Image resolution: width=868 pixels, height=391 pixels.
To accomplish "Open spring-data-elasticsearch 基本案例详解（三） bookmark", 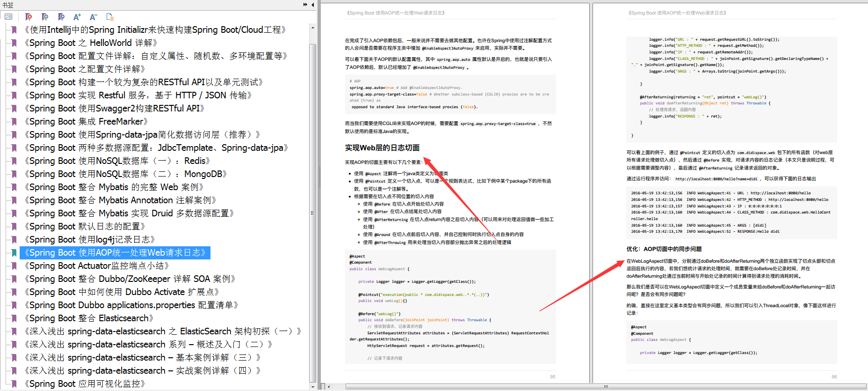I will 142,358.
